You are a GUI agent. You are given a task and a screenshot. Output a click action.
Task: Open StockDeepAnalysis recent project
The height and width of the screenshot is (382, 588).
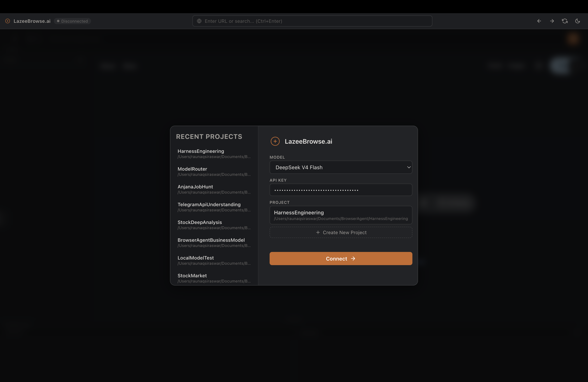click(214, 225)
